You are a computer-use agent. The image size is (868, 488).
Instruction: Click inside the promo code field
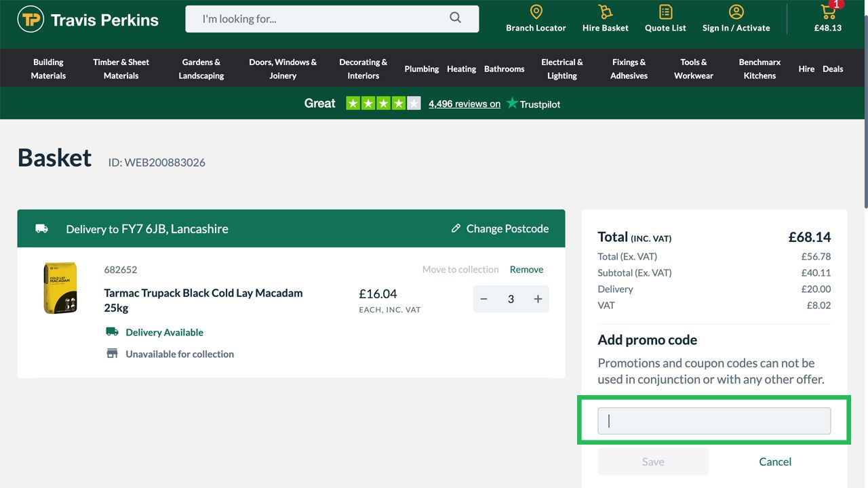point(713,420)
